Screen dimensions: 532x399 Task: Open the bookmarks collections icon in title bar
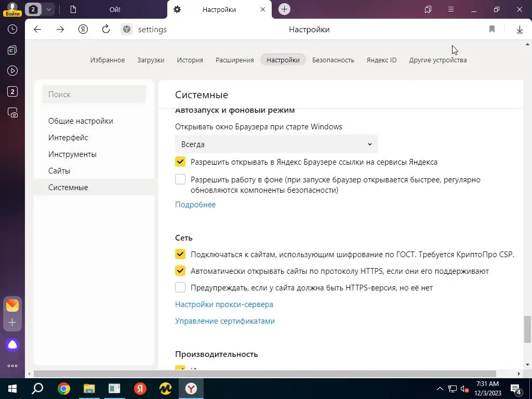coord(428,9)
